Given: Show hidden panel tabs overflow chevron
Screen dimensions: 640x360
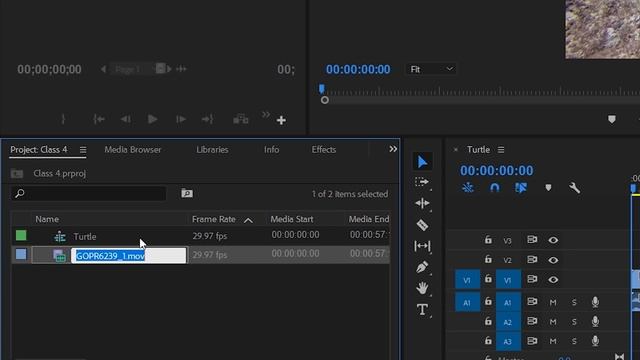Looking at the screenshot, I should [x=393, y=149].
